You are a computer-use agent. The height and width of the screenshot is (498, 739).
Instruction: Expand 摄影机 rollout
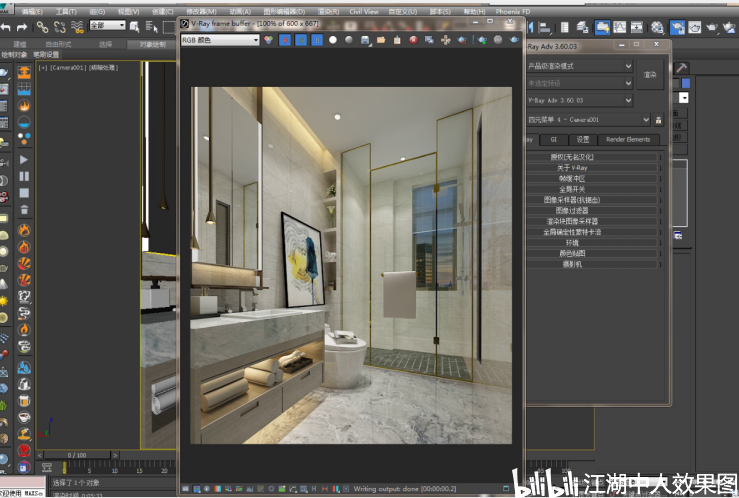tap(592, 264)
